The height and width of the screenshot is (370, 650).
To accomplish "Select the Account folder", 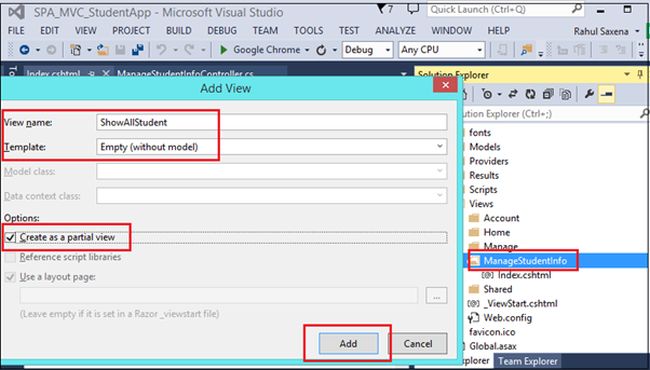I will click(x=501, y=218).
